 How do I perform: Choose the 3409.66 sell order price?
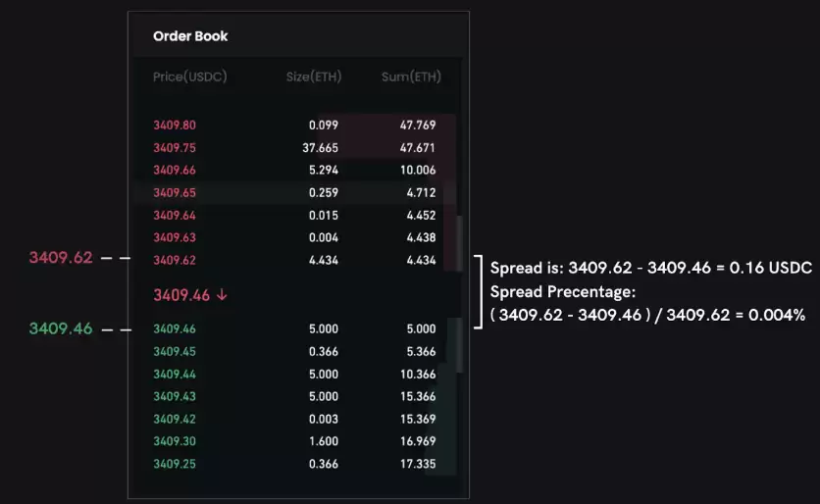pos(175,170)
